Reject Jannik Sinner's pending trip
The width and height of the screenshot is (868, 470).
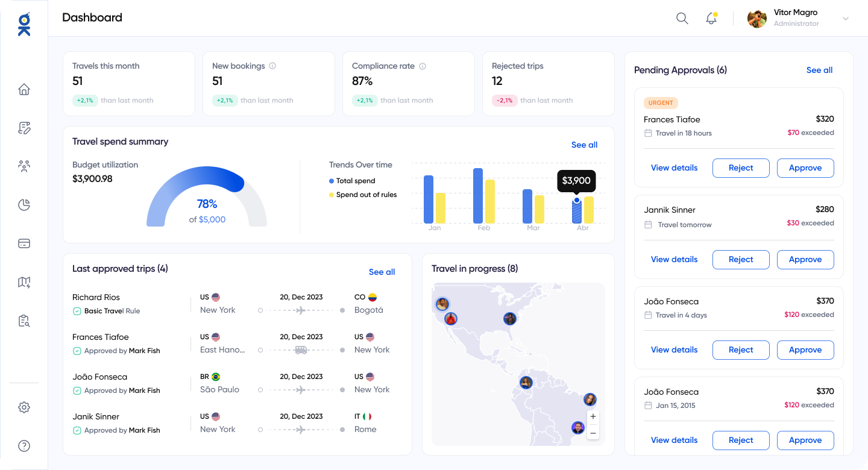click(x=740, y=260)
